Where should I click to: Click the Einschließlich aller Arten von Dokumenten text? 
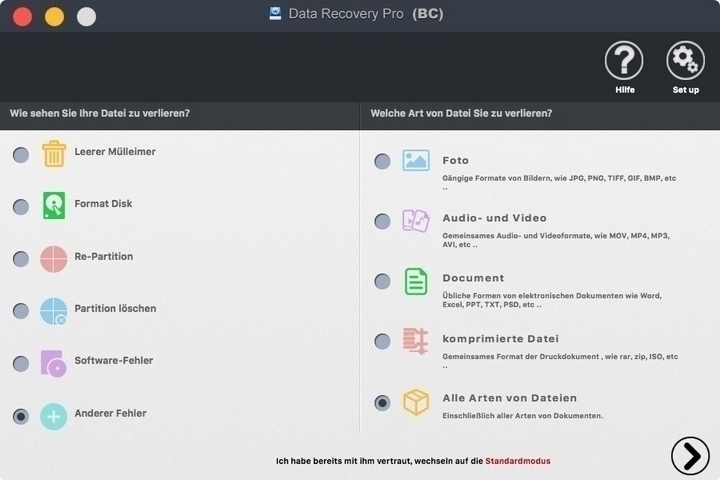[523, 416]
